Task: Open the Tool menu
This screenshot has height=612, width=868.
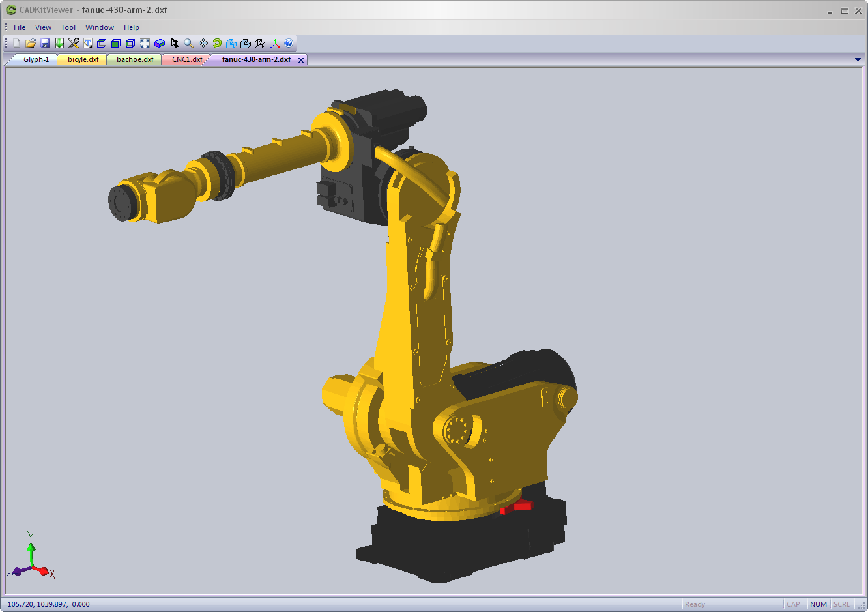Action: tap(68, 27)
